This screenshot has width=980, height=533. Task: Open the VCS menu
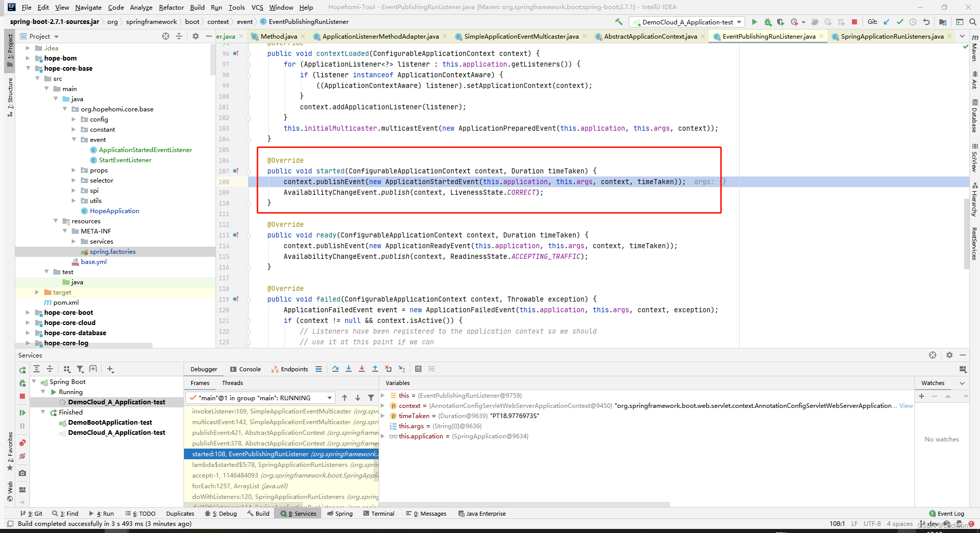click(x=257, y=7)
